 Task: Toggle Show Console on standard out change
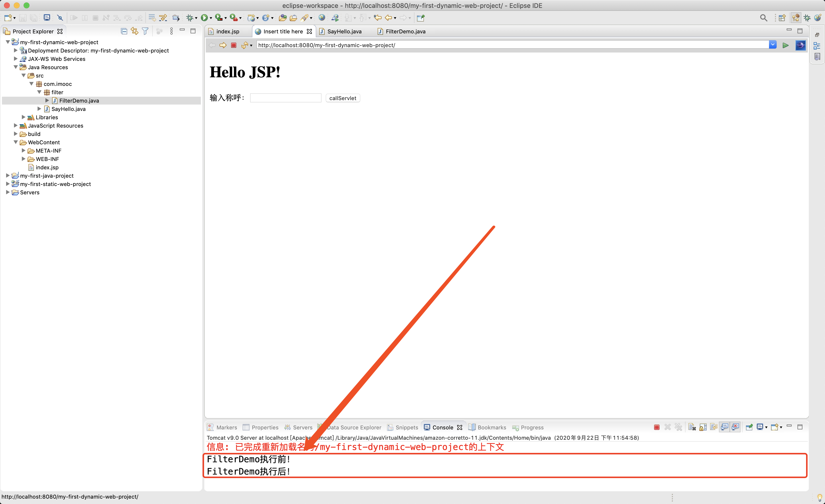click(725, 427)
